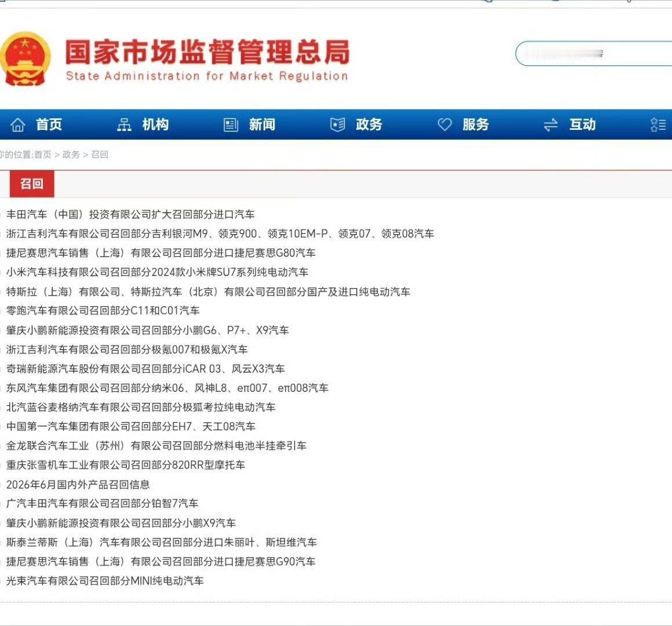Open 重庆张雪机车 820RR型摩托车 notice
This screenshot has height=626, width=672.
[x=126, y=465]
